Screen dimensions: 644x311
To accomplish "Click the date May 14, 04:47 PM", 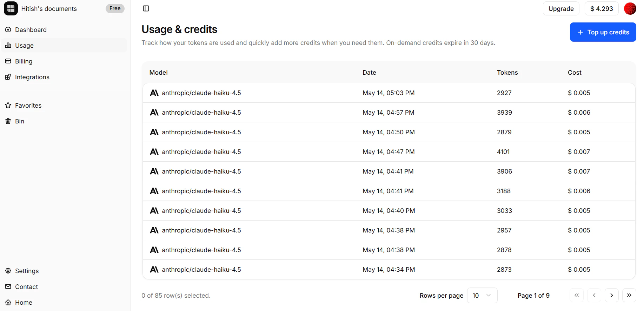I will click(x=389, y=152).
